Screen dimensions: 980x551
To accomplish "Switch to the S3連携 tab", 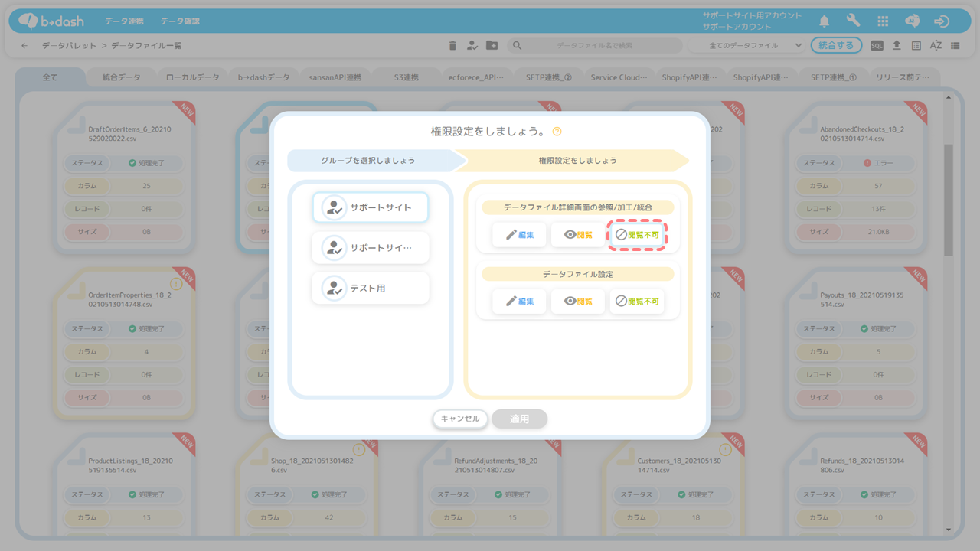I will click(406, 77).
